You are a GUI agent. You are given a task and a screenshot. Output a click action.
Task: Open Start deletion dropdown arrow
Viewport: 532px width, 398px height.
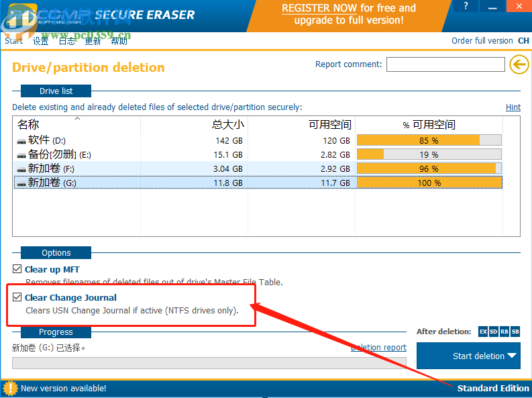tap(512, 356)
